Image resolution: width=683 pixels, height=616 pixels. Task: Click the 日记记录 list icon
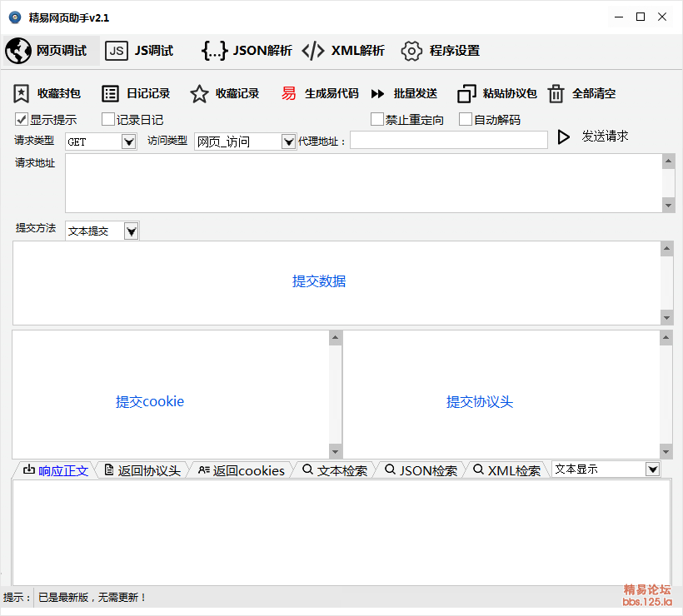110,93
